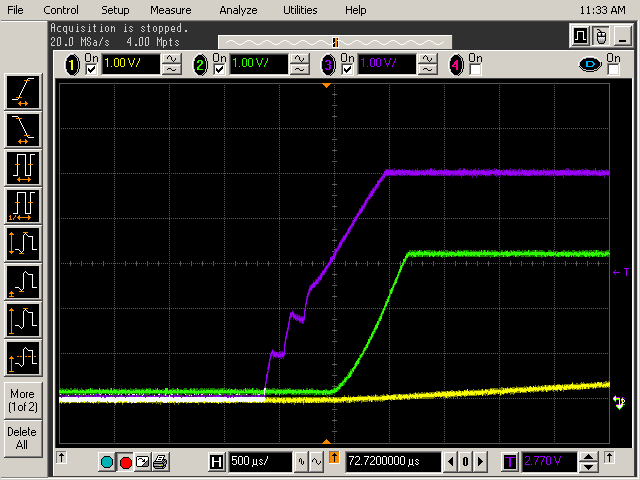This screenshot has height=480, width=640.
Task: Move horizontal position left with the arrow button
Action: [x=451, y=462]
